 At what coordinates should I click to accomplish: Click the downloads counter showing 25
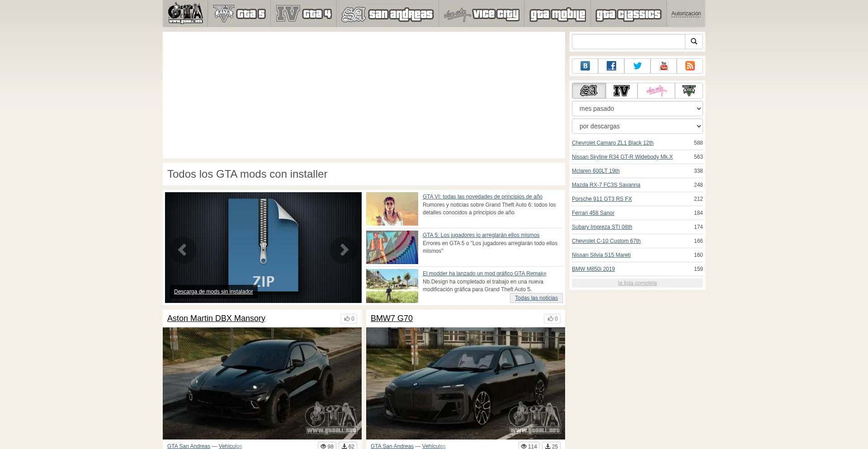pos(551,446)
